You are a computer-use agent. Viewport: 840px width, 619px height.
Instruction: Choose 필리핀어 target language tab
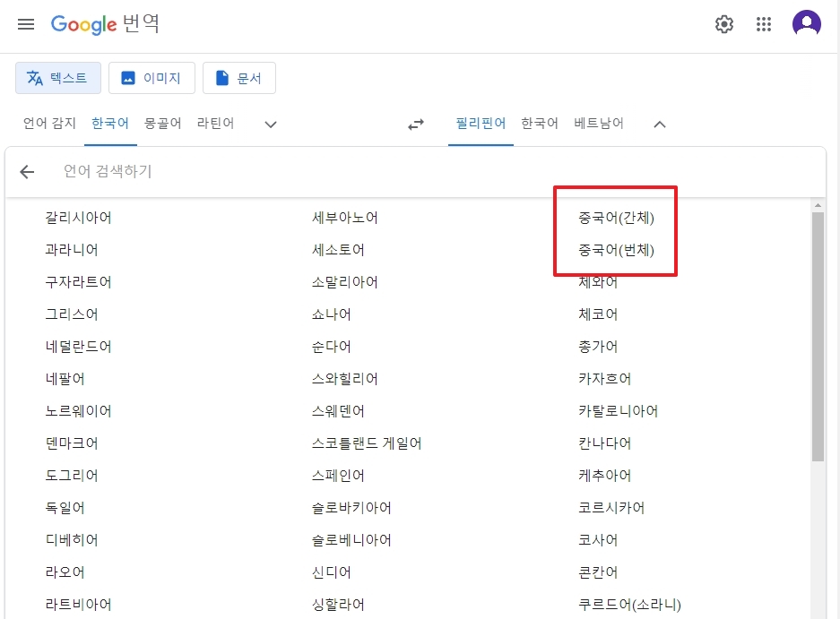(x=481, y=124)
